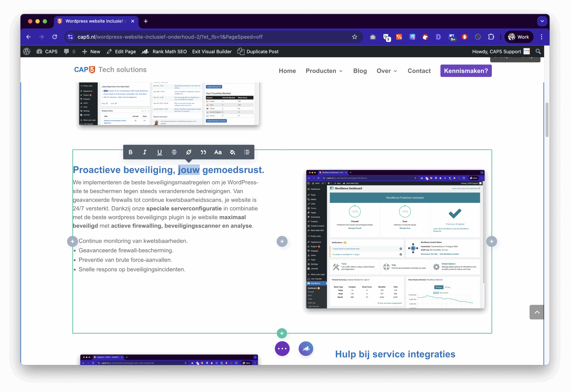Viewport: 570px width, 392px height.
Task: Underline the selected word 'jouw'
Action: tap(160, 152)
